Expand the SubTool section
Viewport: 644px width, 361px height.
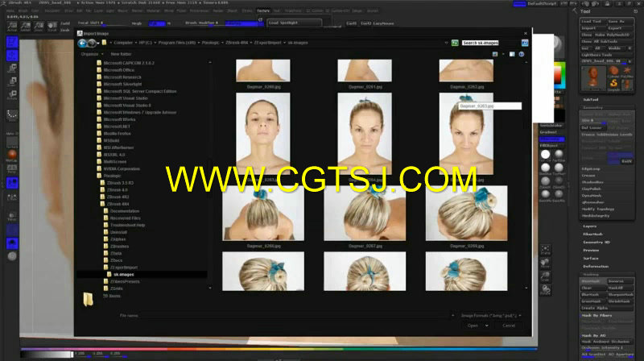click(591, 99)
